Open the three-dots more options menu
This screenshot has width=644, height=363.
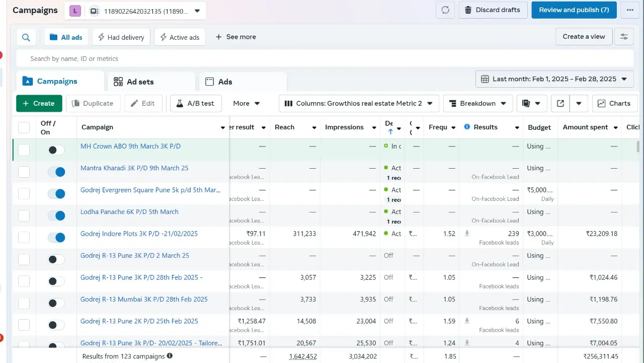[629, 10]
